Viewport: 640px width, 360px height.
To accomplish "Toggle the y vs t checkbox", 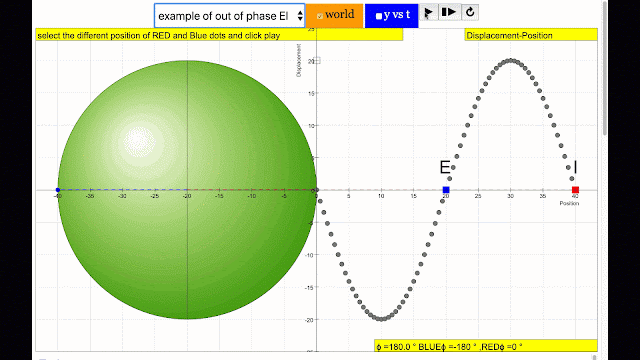I will 379,16.
